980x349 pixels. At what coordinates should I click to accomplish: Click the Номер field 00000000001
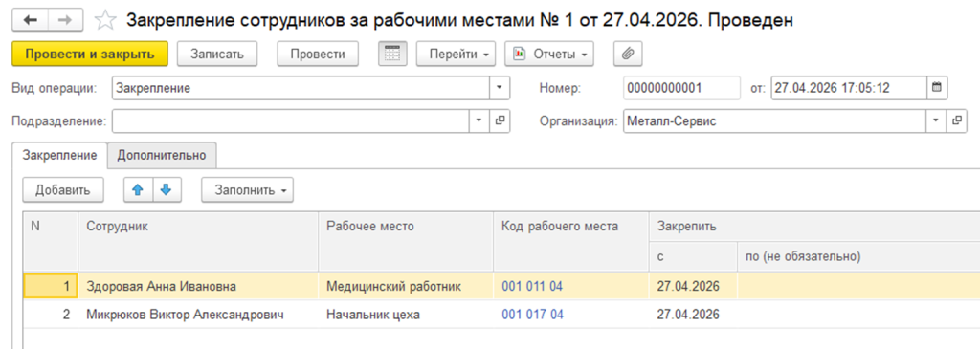pos(681,88)
